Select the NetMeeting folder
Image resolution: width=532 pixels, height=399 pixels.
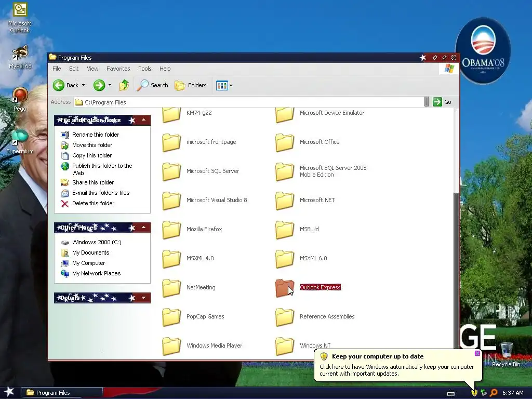click(x=189, y=287)
